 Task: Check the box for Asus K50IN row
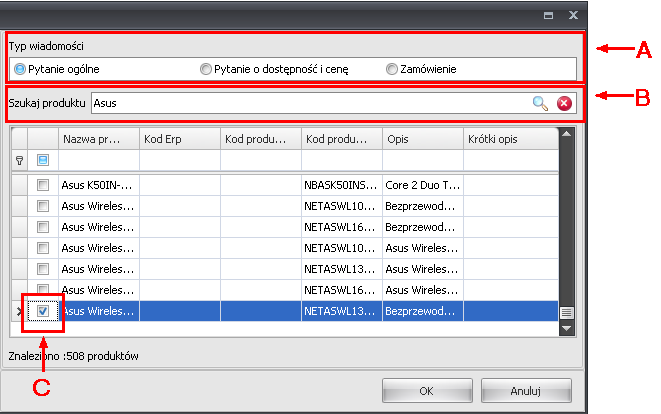(43, 185)
